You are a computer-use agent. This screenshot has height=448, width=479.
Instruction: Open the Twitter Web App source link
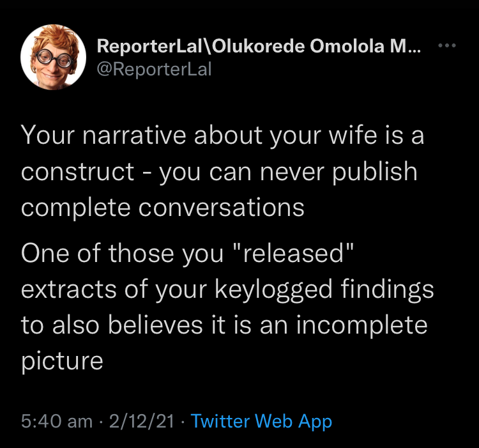(261, 421)
